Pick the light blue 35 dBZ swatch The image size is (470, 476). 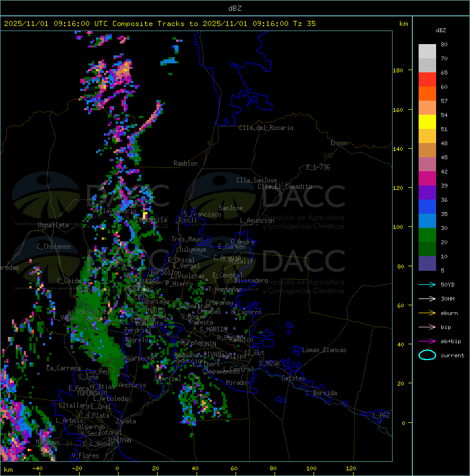[x=427, y=220]
